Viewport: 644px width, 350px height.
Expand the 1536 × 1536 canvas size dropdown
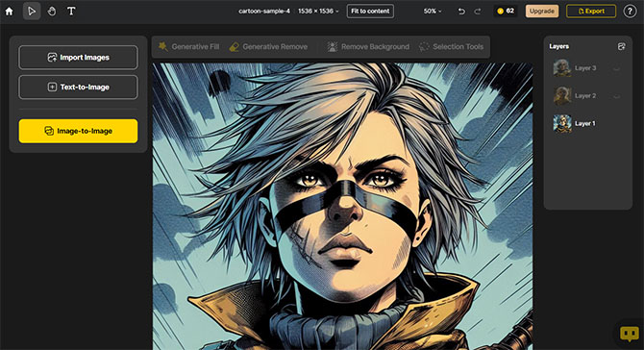318,12
